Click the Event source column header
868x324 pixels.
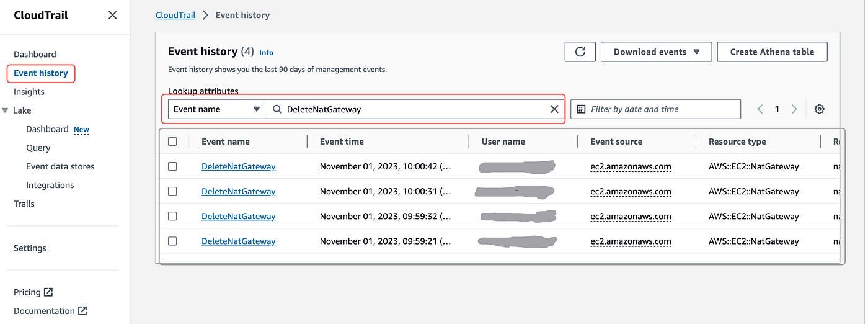(616, 142)
